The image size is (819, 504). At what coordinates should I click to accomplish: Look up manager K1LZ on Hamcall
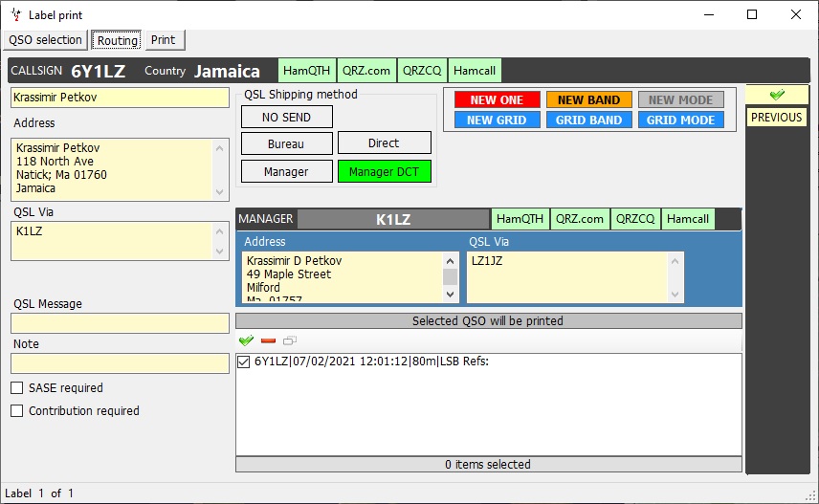click(x=688, y=219)
